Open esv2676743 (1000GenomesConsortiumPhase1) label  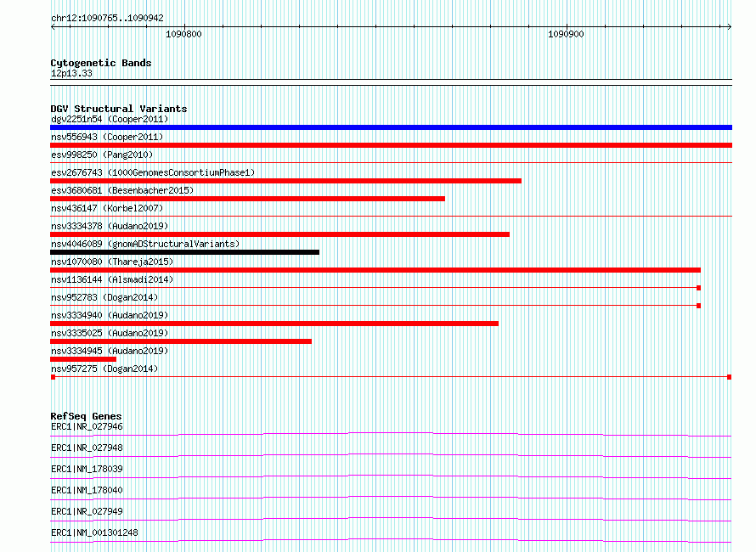[x=153, y=172]
